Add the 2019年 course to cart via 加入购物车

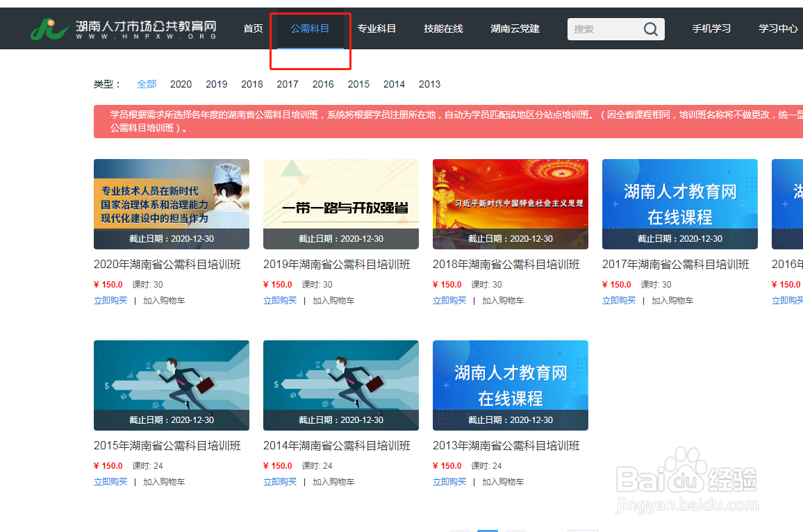[x=333, y=301]
